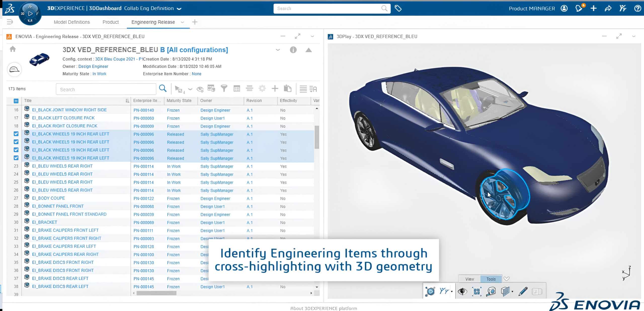
Task: Open section tool dropdown arrow in 3DPlay
Action: [x=512, y=292]
